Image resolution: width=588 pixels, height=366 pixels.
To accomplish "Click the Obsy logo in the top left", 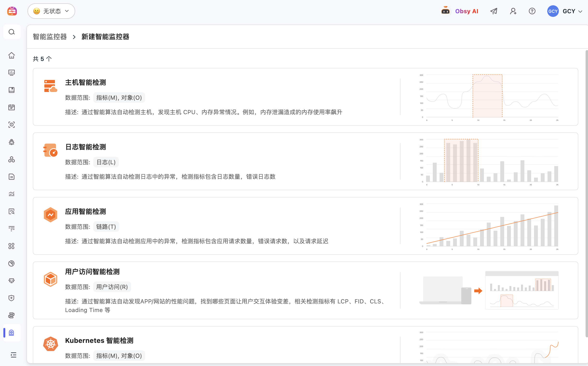I will (x=12, y=11).
